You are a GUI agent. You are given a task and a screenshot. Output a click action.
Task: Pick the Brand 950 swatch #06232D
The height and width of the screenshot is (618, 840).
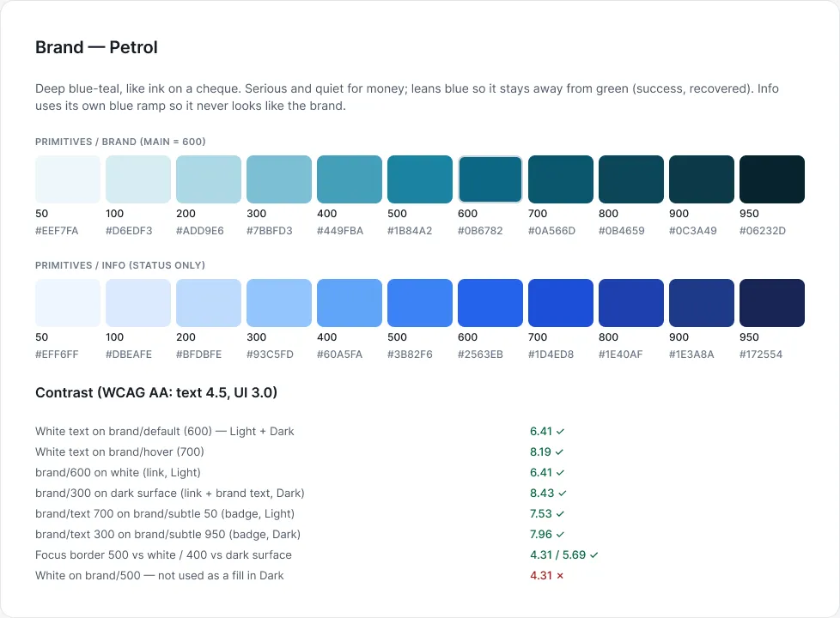pyautogui.click(x=772, y=179)
